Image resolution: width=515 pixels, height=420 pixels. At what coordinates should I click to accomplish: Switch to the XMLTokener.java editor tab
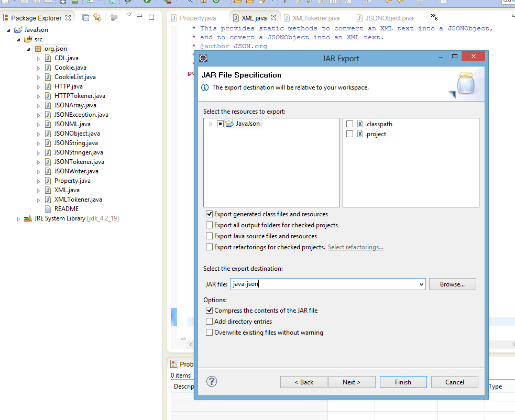click(313, 17)
